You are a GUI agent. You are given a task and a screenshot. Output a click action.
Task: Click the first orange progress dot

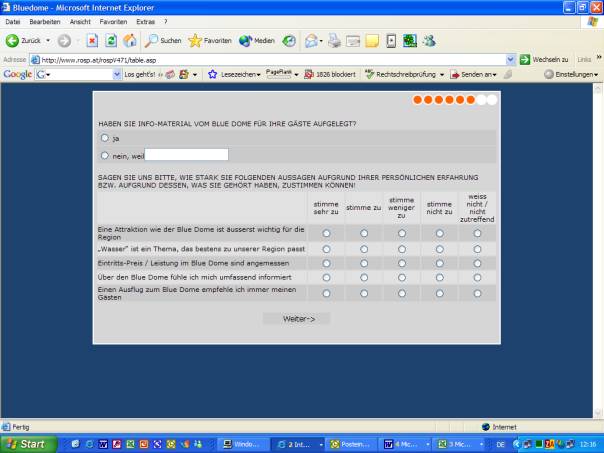pyautogui.click(x=417, y=100)
